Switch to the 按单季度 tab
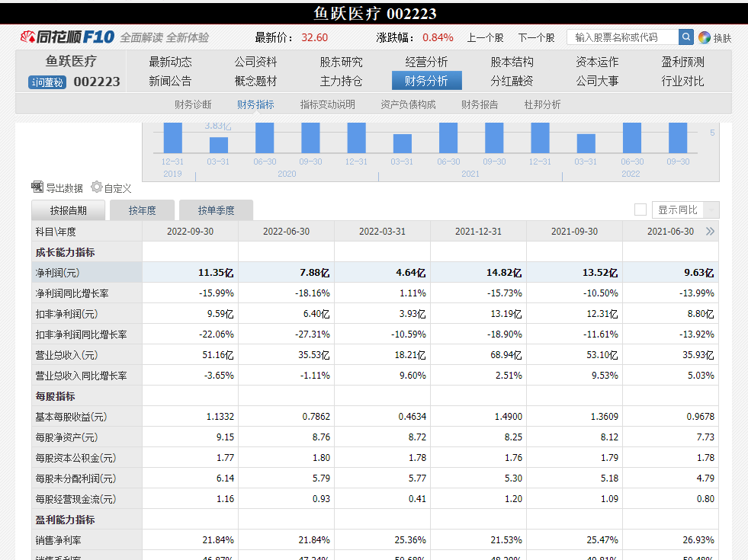The width and height of the screenshot is (748, 560). (216, 210)
